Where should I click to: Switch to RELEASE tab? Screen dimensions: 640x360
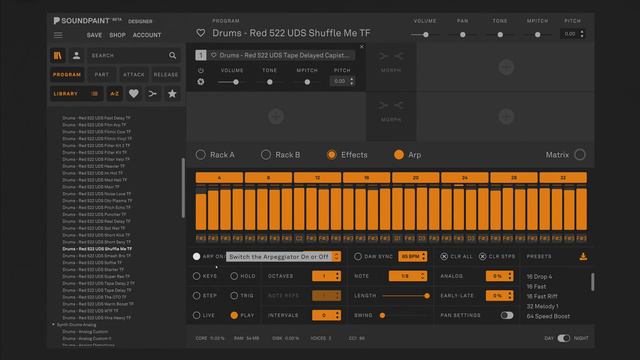[166, 75]
